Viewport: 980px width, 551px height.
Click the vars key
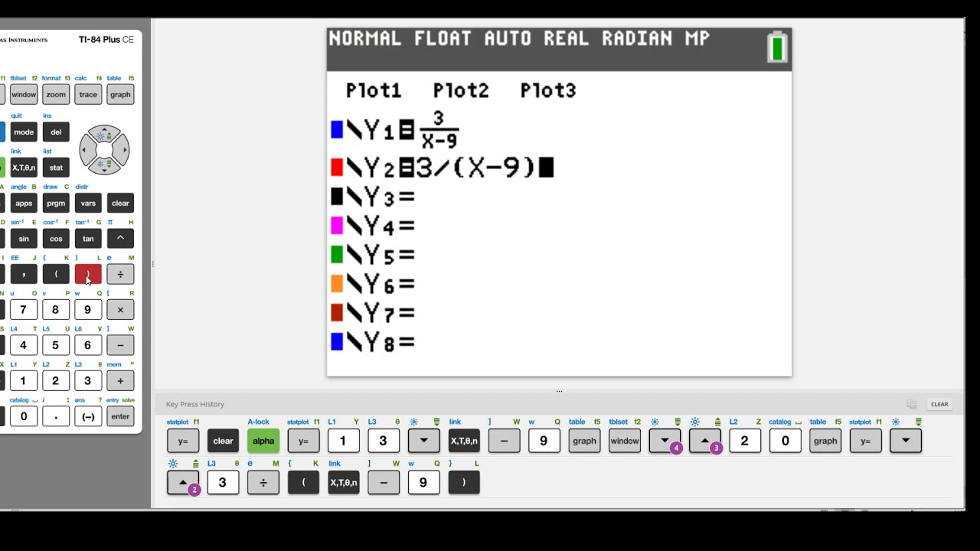pos(88,203)
